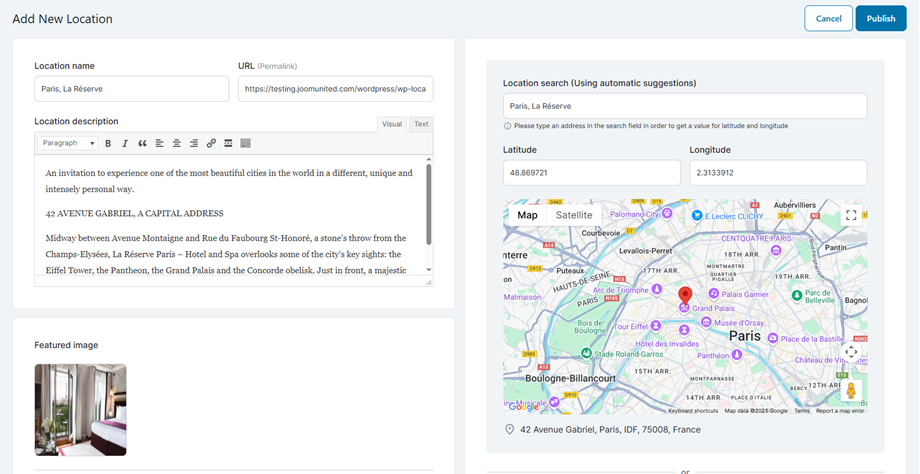Click the Cancel button
Viewport: 920px width, 474px height.
click(828, 18)
